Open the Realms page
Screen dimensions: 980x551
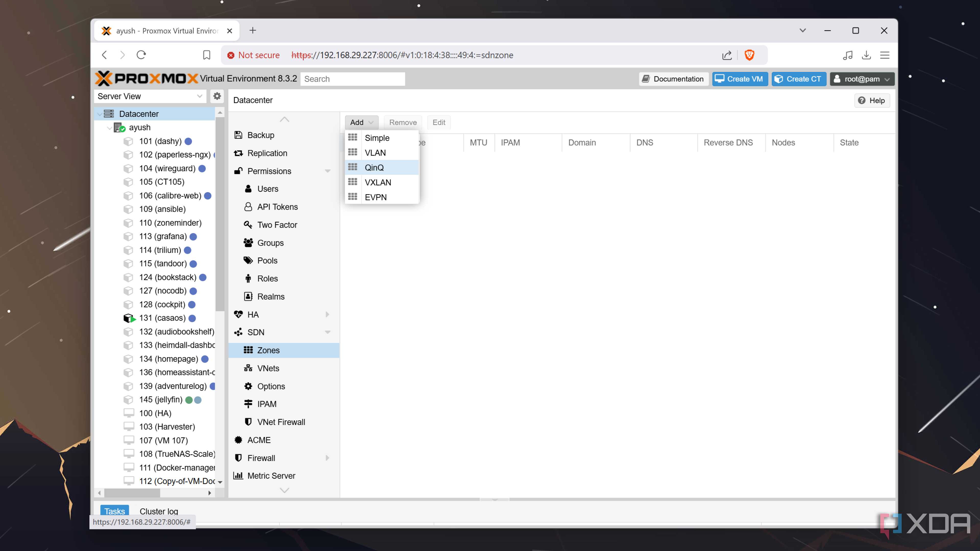tap(271, 297)
